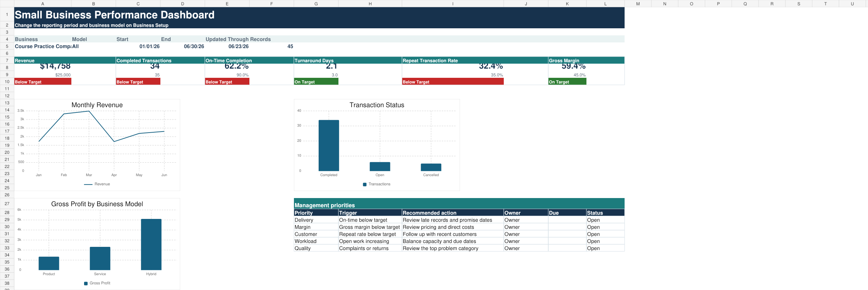Click the Turnaround Days KPI header
The image size is (868, 290).
[x=348, y=60]
